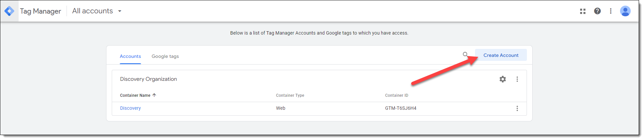Click the dropdown arrow beside All accounts
This screenshot has width=644, height=140.
pos(120,11)
